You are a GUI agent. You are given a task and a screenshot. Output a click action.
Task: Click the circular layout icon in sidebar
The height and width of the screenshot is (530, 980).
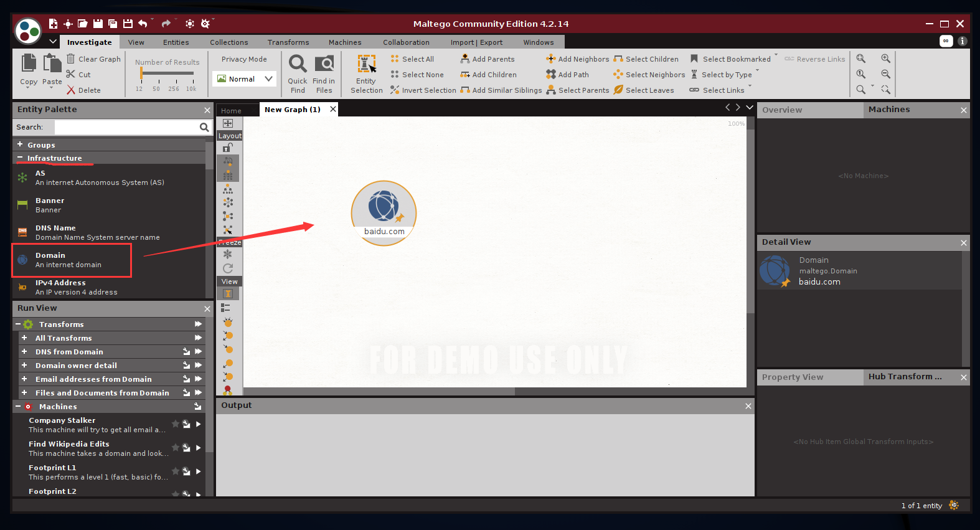click(x=228, y=202)
